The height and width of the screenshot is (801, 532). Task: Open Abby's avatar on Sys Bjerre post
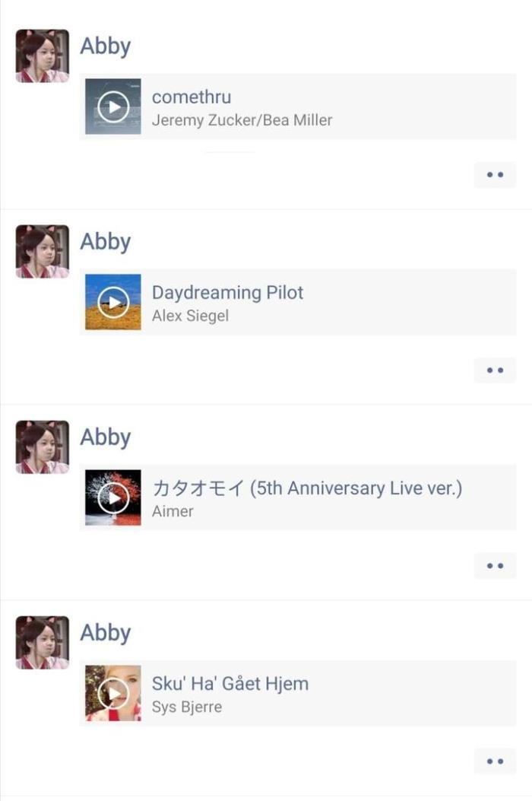click(x=43, y=643)
